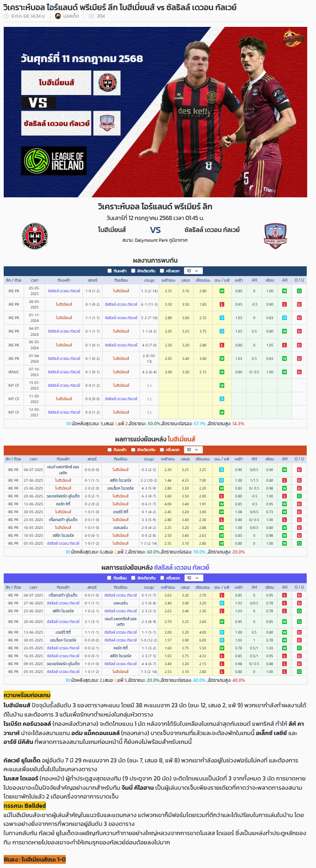Image resolution: width=316 pixels, height=868 pixels.
Task: Click D result badge in Bohemians 04-07-2025 row
Action: pyautogui.click(x=221, y=470)
